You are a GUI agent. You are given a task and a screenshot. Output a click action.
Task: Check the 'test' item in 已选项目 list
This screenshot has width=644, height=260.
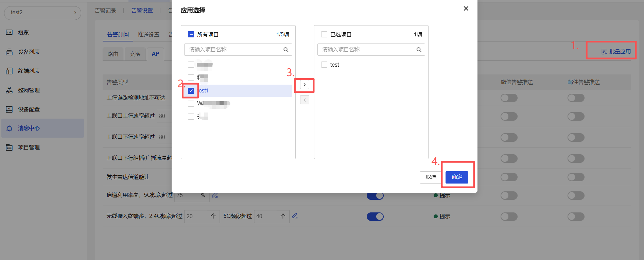point(324,65)
